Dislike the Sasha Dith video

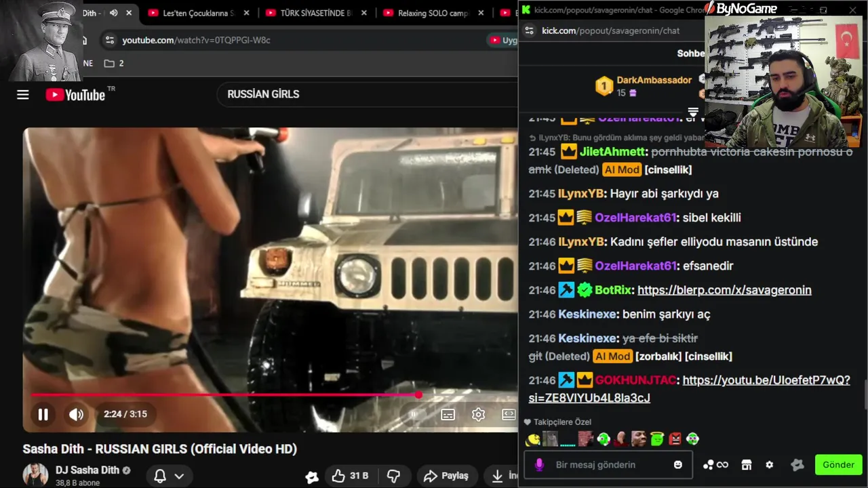click(x=393, y=476)
